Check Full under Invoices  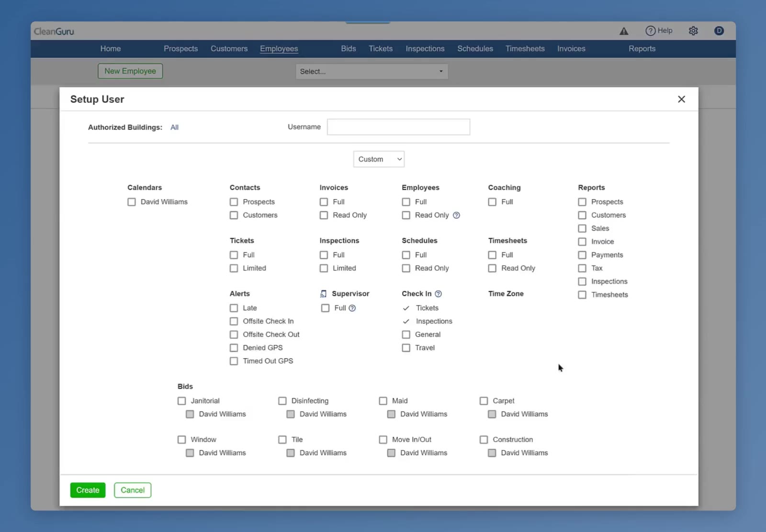click(x=324, y=202)
